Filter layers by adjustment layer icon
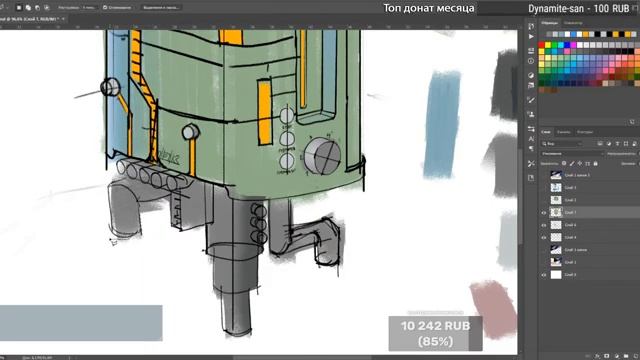The height and width of the screenshot is (360, 640). (x=609, y=144)
